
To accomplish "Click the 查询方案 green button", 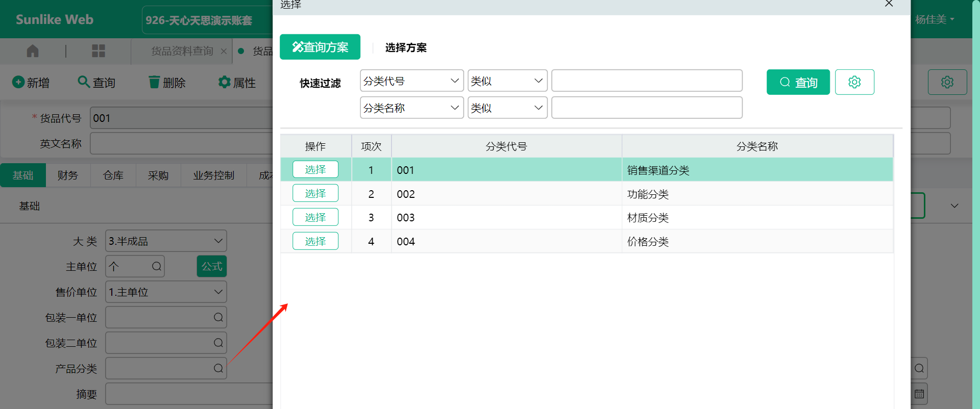I will pyautogui.click(x=320, y=47).
